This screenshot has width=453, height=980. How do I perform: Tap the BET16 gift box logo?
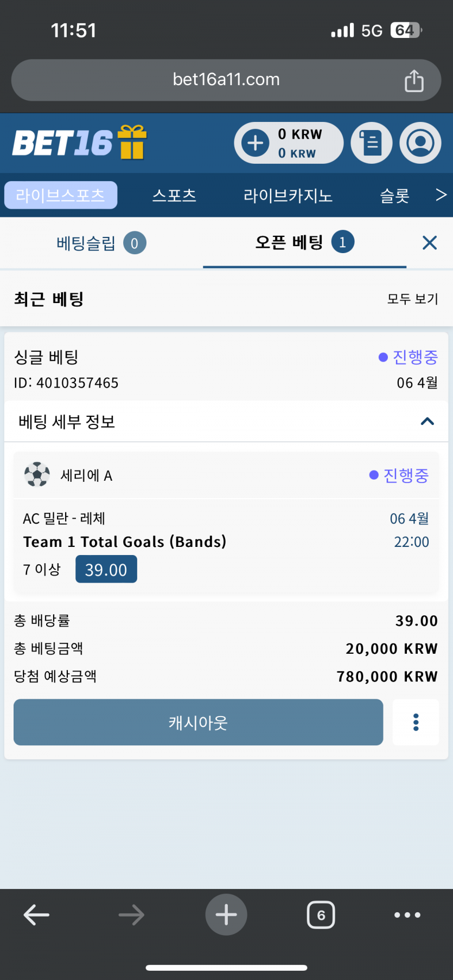click(x=79, y=143)
